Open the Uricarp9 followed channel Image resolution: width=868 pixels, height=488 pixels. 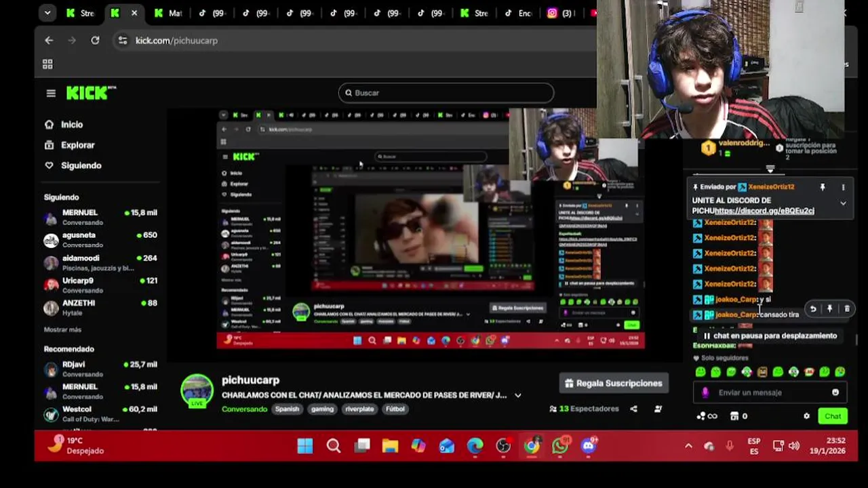tap(100, 285)
